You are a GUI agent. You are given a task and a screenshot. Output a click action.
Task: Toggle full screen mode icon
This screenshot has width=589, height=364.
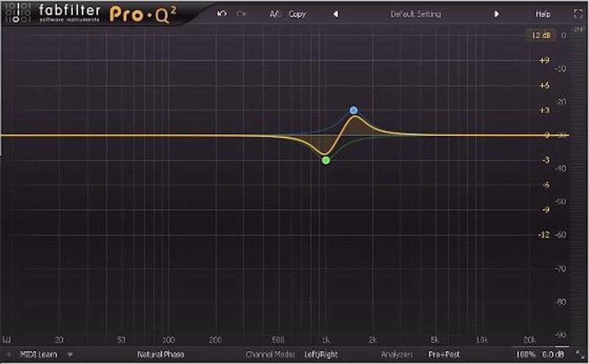click(x=577, y=14)
